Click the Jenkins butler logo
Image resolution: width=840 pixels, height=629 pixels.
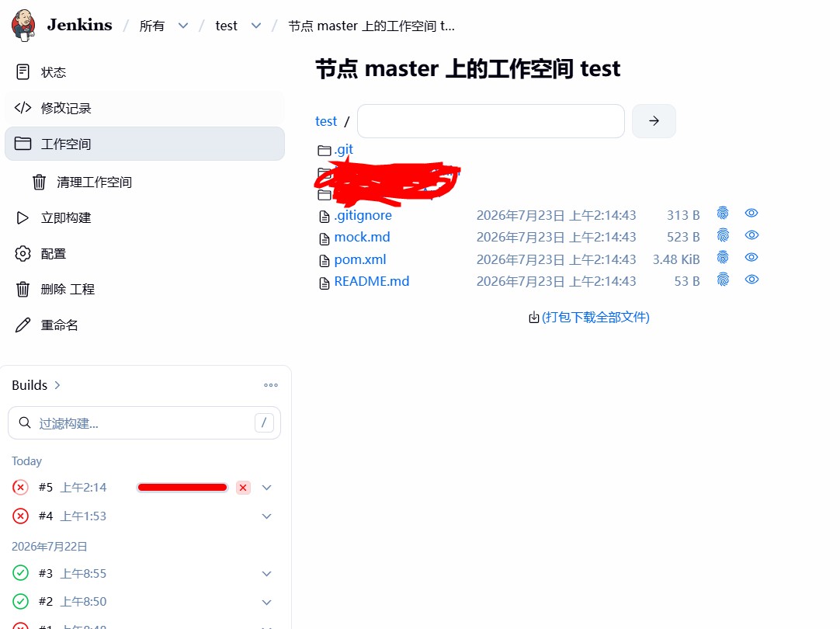(23, 25)
